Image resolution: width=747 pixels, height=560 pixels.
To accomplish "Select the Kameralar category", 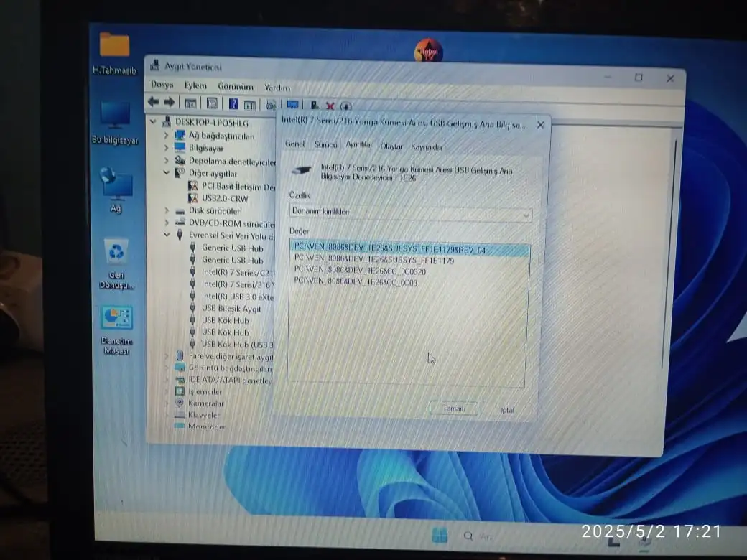I will [206, 403].
